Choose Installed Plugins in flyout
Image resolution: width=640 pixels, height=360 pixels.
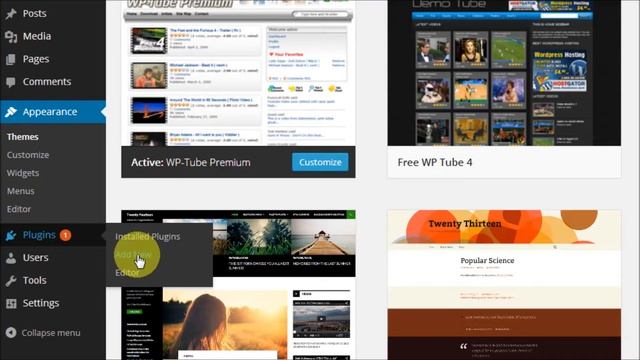pyautogui.click(x=147, y=237)
